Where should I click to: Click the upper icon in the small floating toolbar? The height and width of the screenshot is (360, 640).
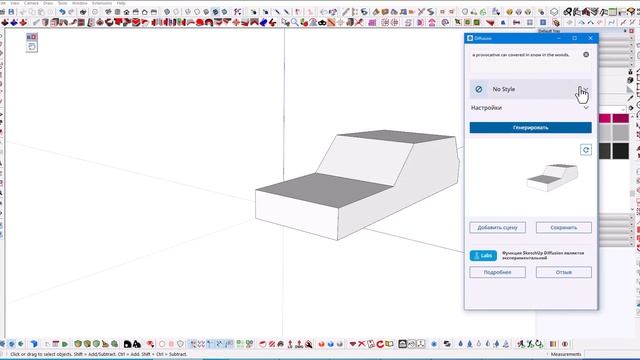[x=32, y=37]
